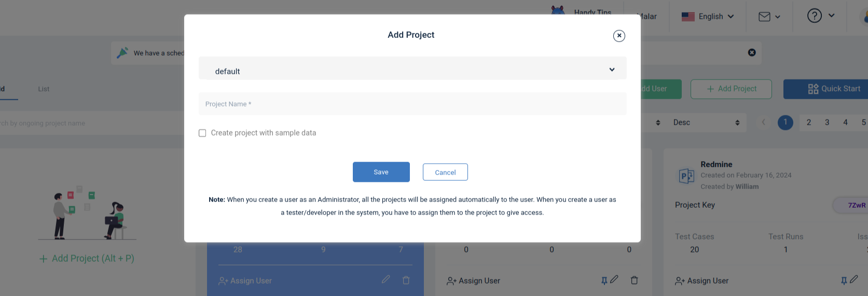Open the help question mark icon
The width and height of the screenshot is (868, 296).
[x=815, y=16]
